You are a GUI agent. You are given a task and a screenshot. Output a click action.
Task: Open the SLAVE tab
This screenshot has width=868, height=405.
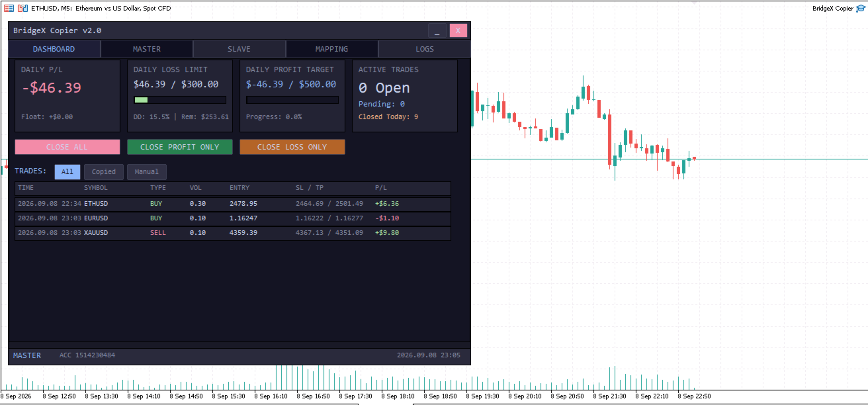239,49
